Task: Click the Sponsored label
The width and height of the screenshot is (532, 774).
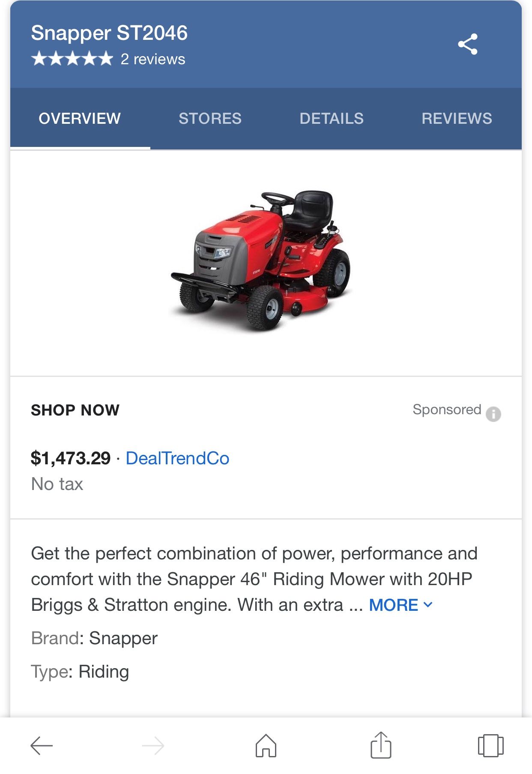Action: [x=446, y=409]
